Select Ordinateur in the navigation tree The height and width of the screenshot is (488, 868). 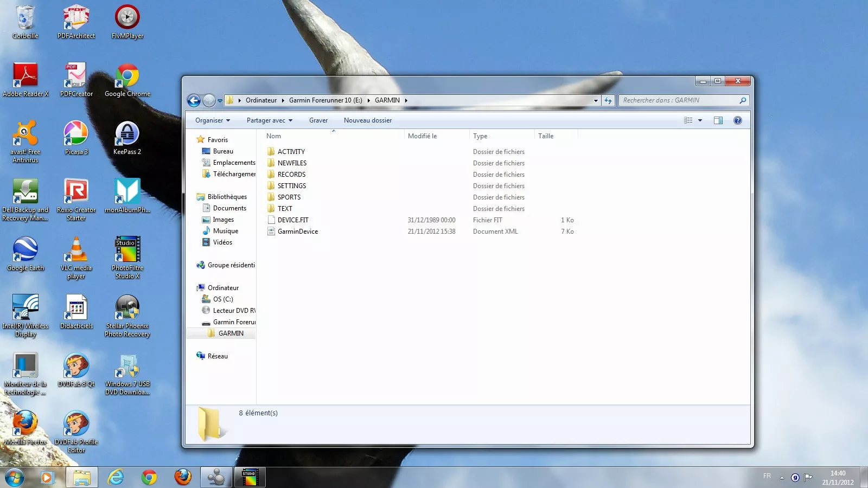tap(223, 288)
